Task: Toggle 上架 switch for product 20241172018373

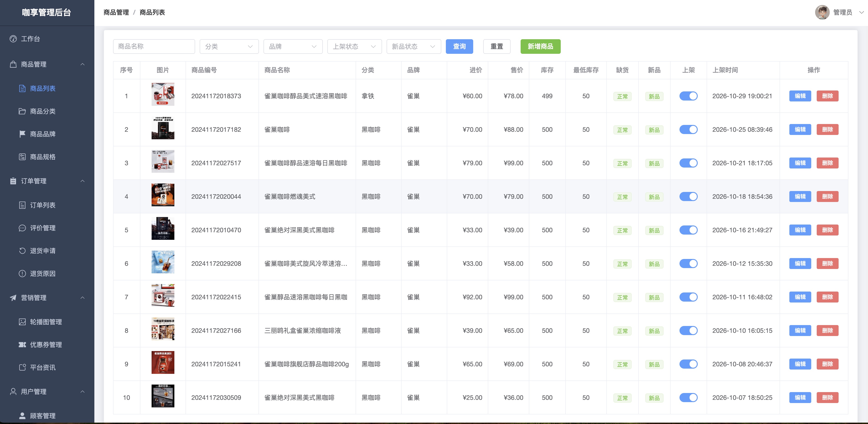Action: [688, 96]
